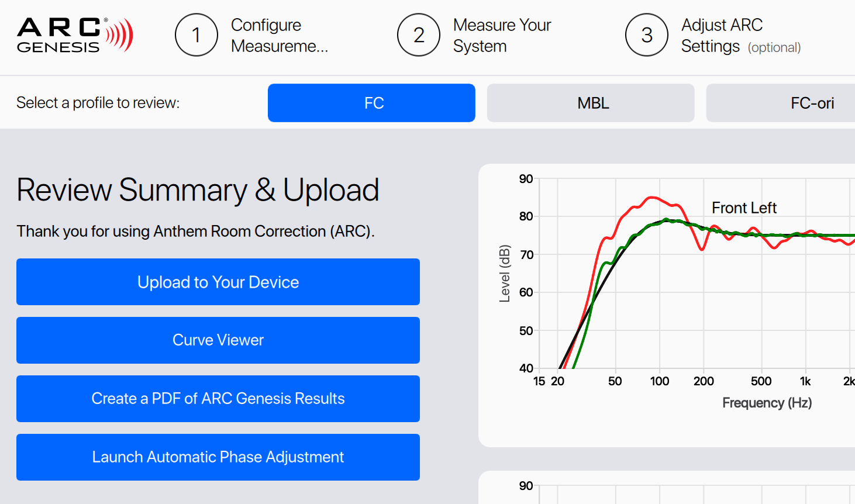Select the FC-ori profile

781,103
